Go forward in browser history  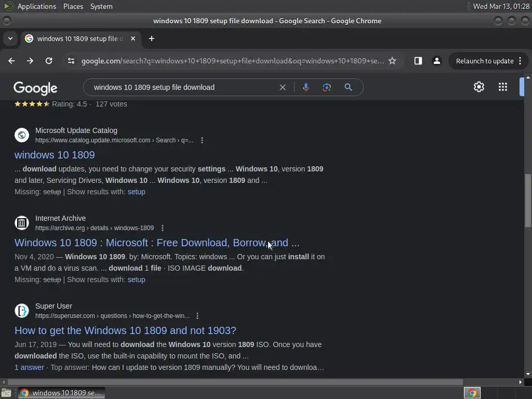[30, 61]
